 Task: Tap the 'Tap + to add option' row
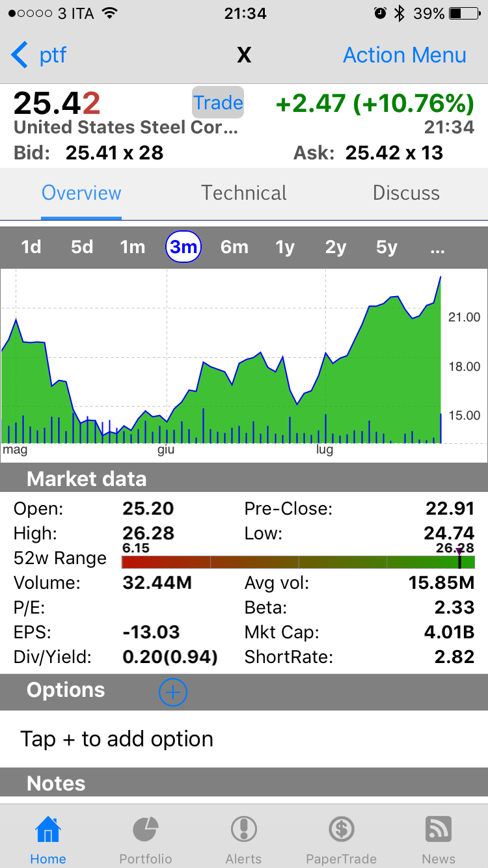tap(244, 739)
